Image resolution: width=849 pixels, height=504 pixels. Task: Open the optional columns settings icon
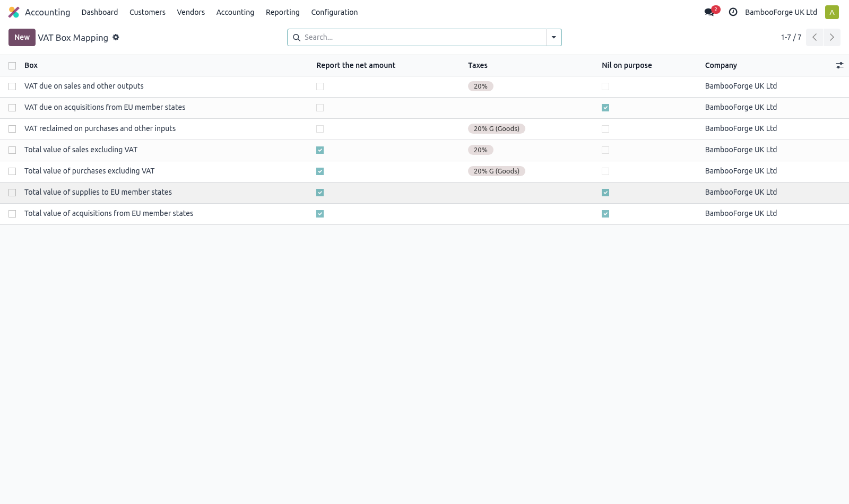coord(839,65)
